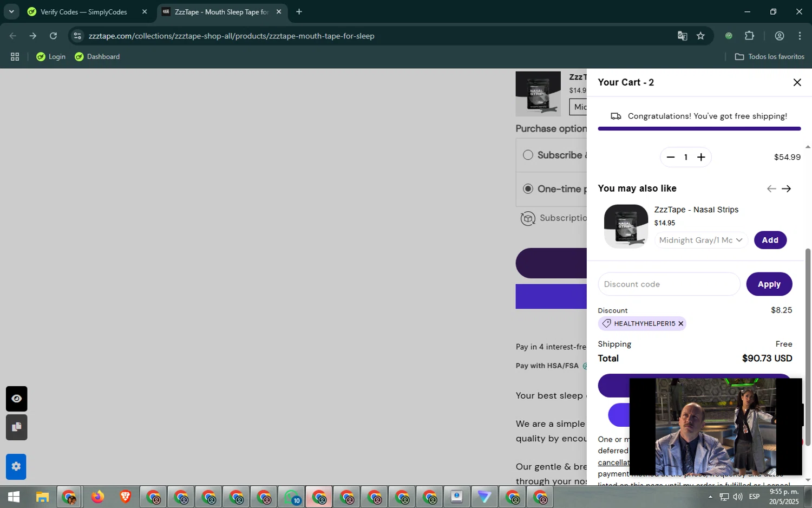Go forward in browser history
This screenshot has width=812, height=508.
click(33, 36)
